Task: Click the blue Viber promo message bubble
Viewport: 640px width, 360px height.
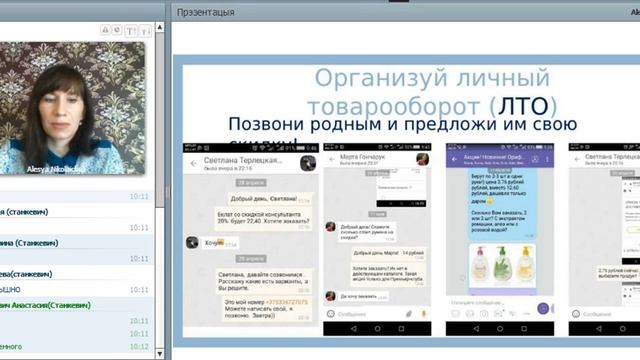Action: (x=503, y=204)
